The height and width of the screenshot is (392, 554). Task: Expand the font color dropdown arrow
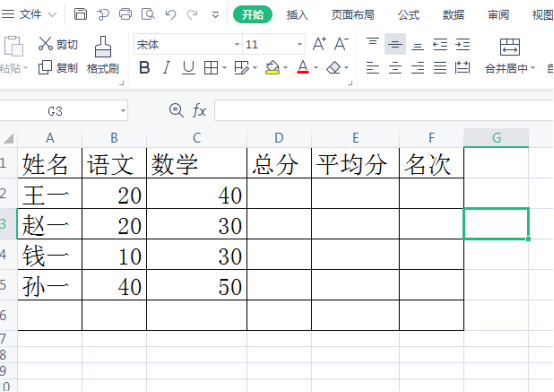point(316,67)
